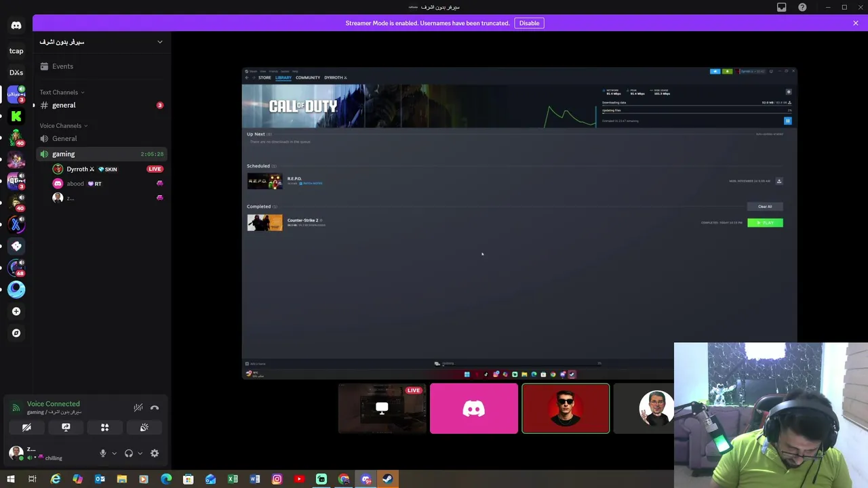Image resolution: width=868 pixels, height=488 pixels.
Task: Open Discord help question mark icon
Action: tap(802, 7)
